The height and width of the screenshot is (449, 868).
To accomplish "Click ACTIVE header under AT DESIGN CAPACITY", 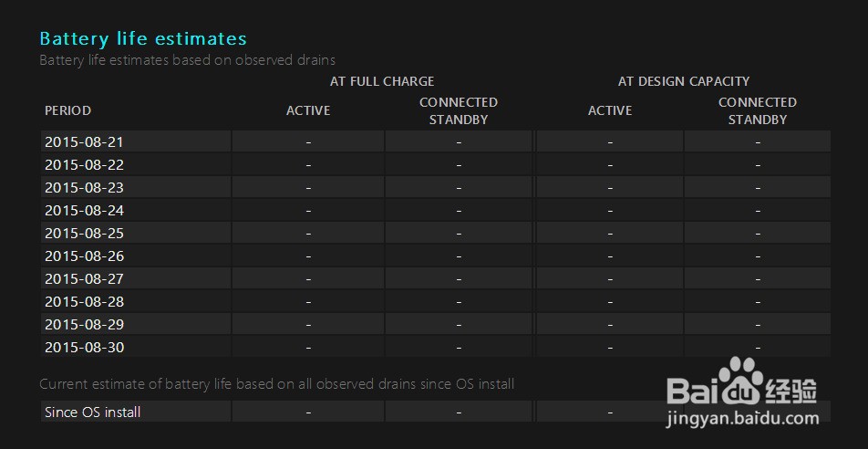I will (610, 110).
